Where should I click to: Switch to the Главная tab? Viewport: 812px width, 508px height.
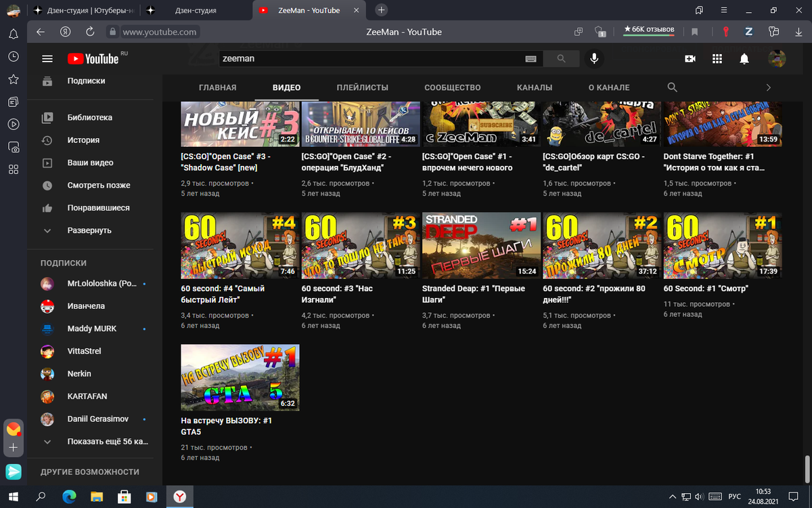217,87
